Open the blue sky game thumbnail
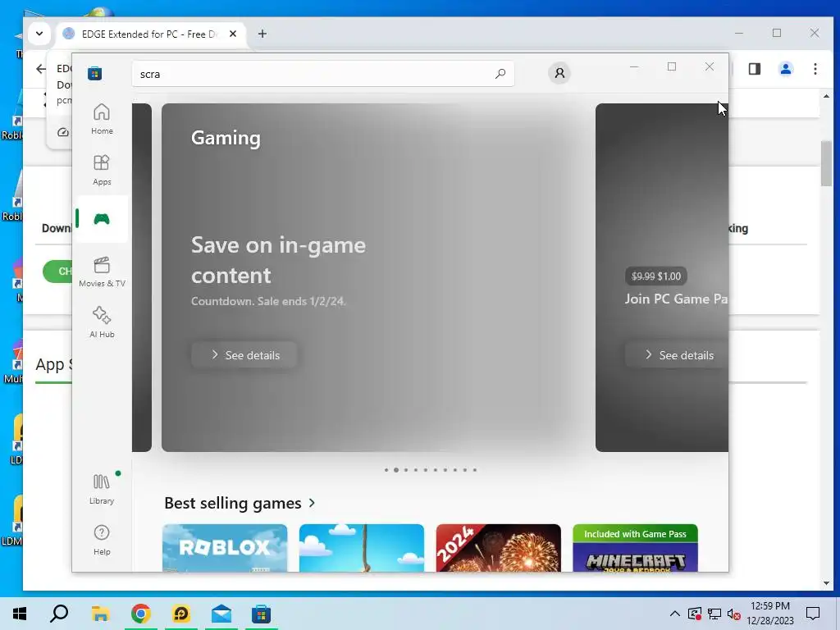Viewport: 840px width, 630px height. click(x=362, y=547)
